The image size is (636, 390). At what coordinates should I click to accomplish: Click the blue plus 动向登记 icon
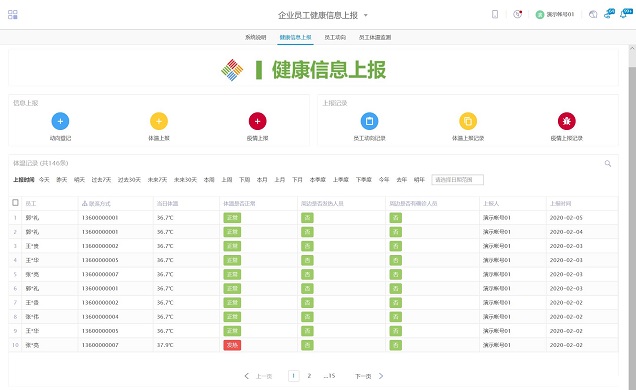(x=60, y=121)
